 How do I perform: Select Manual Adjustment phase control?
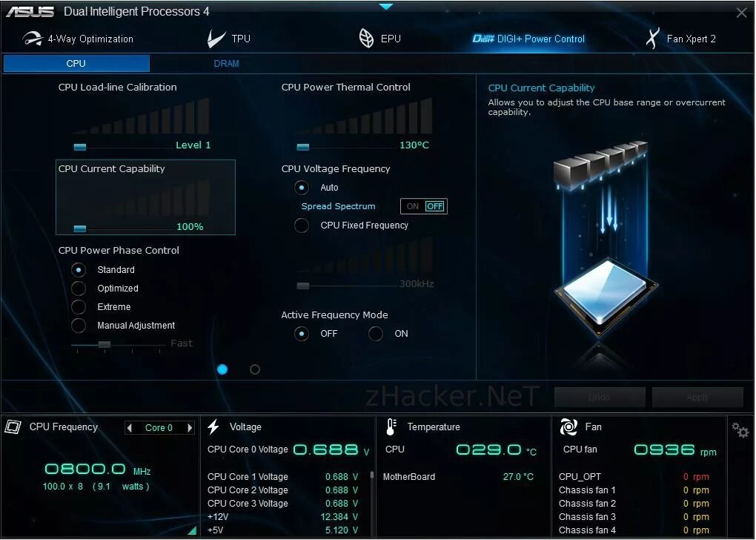click(78, 325)
